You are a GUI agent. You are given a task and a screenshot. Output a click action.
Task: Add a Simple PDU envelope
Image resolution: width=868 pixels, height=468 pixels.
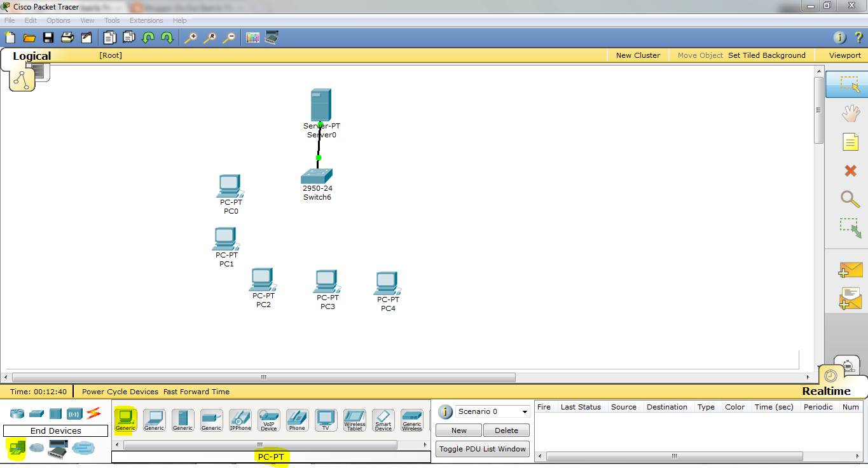pyautogui.click(x=850, y=270)
